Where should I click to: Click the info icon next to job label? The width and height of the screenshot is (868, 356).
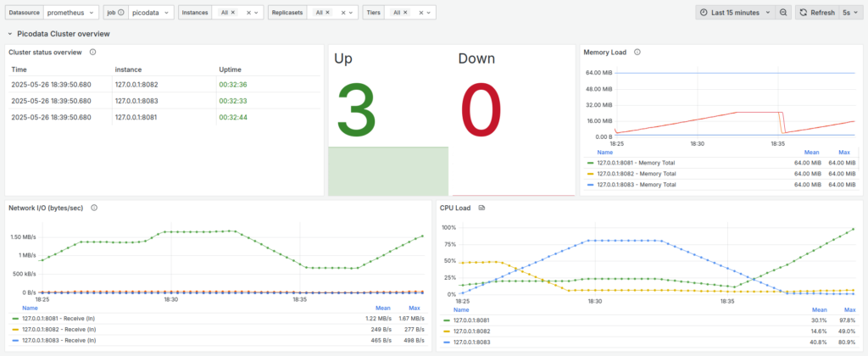120,13
